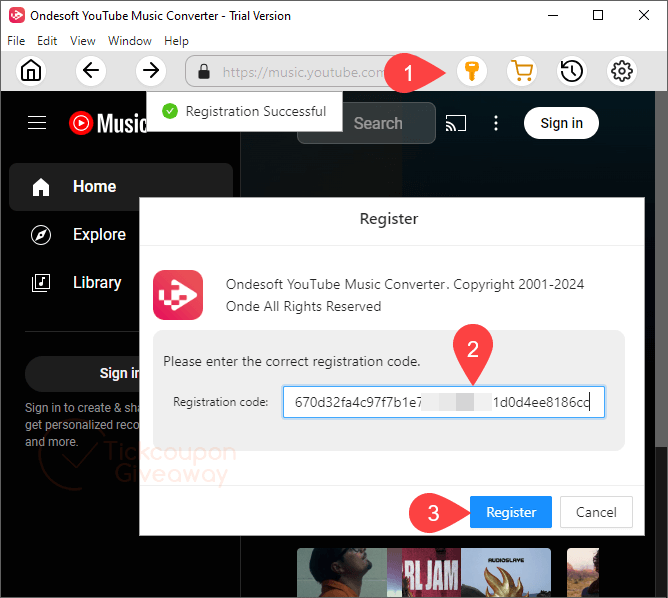Open the Edit menu
This screenshot has height=598, width=668.
(x=47, y=41)
